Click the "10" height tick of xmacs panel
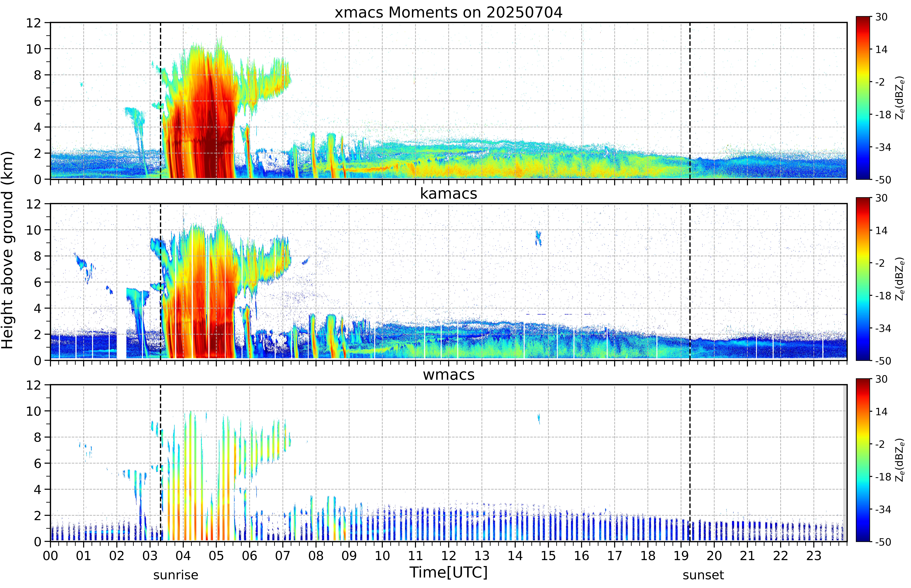The image size is (911, 588). [34, 49]
